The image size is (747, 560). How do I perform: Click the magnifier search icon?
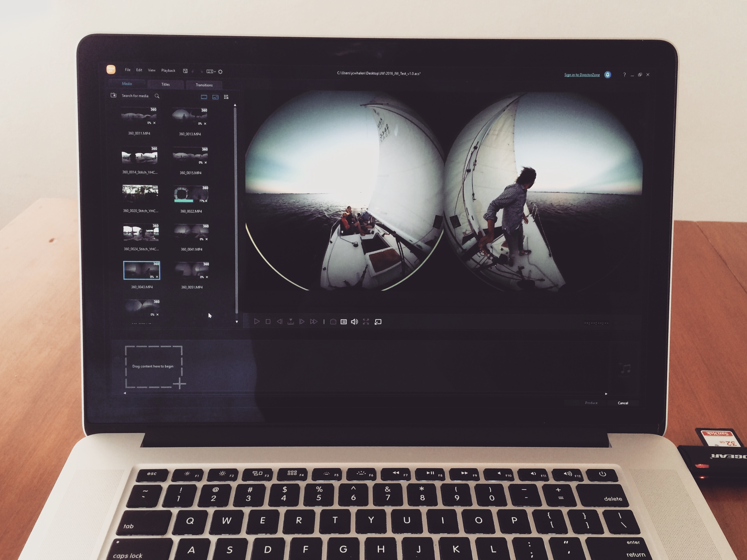click(157, 96)
